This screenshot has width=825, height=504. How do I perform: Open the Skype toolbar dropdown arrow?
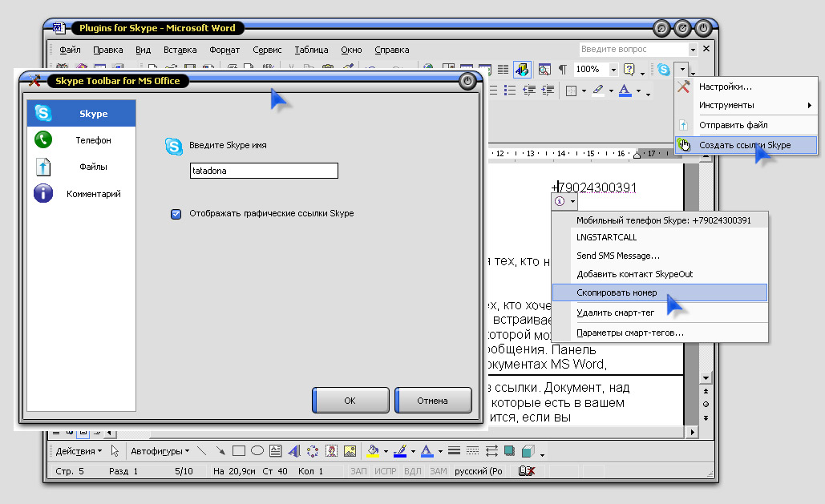tap(682, 69)
